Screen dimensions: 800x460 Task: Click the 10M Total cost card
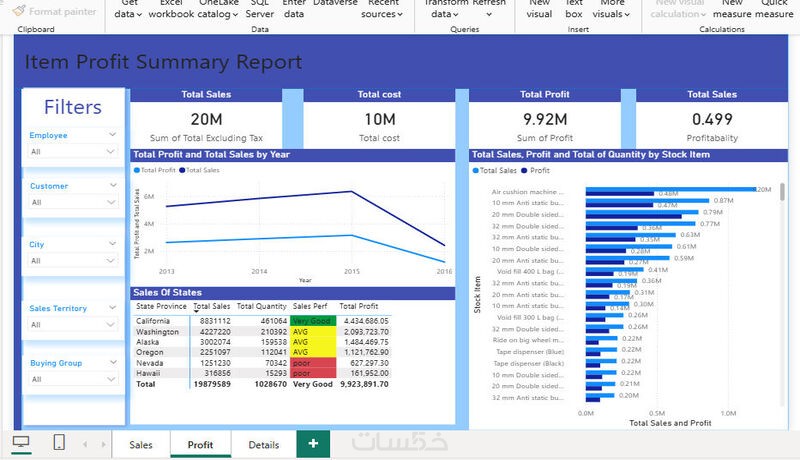(x=379, y=119)
